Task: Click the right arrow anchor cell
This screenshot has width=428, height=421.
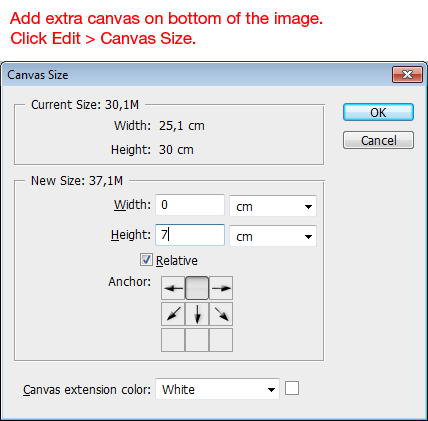Action: coord(221,288)
